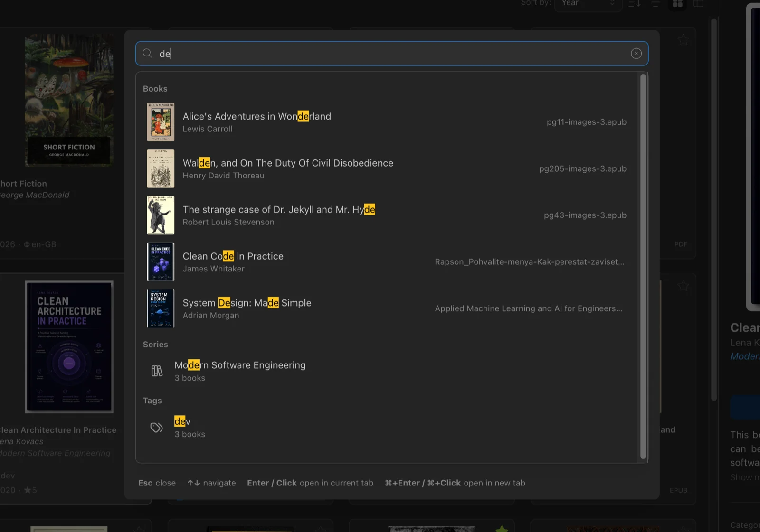The width and height of the screenshot is (760, 532).
Task: Click Clean Code In Practice cover thumbnail
Action: click(x=161, y=261)
